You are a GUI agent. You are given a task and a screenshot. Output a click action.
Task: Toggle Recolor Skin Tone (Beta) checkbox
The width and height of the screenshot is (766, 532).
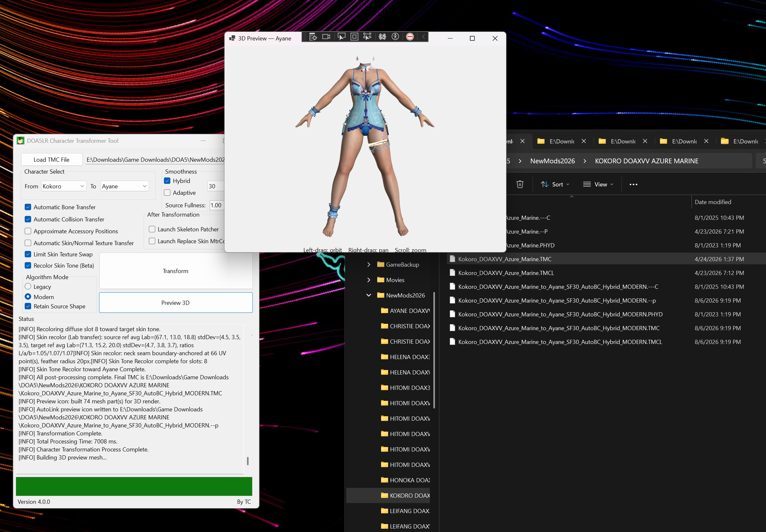(28, 266)
